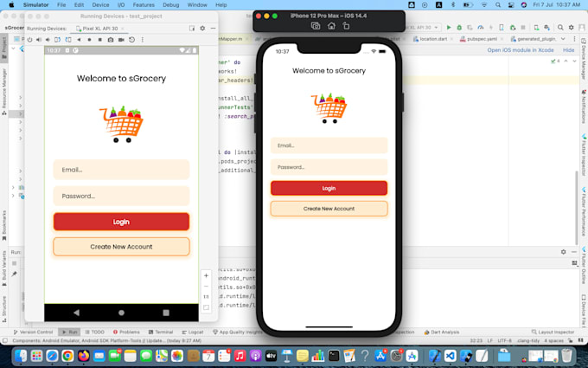Open the emulator extended controls menu
588x368 pixels.
coord(143,40)
